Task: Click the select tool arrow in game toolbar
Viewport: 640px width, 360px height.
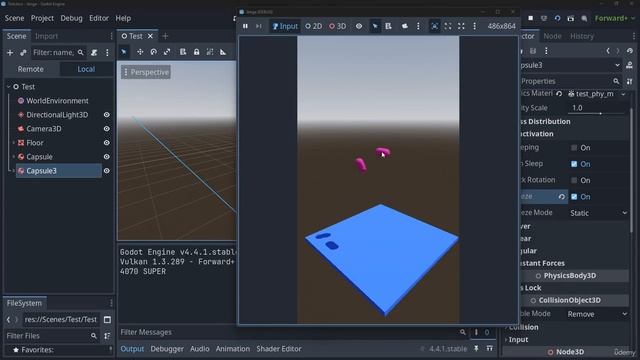Action: point(375,26)
